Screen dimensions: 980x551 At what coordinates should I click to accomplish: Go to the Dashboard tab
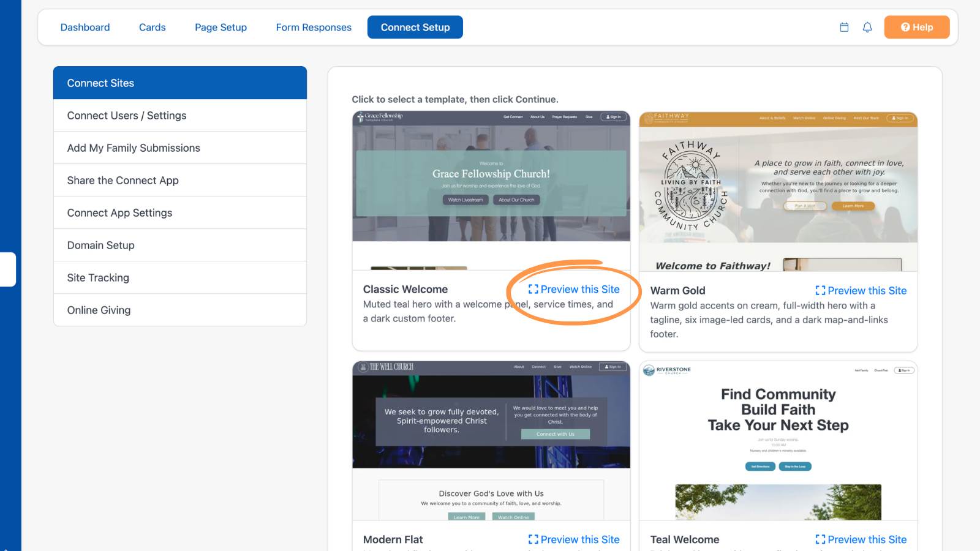85,27
